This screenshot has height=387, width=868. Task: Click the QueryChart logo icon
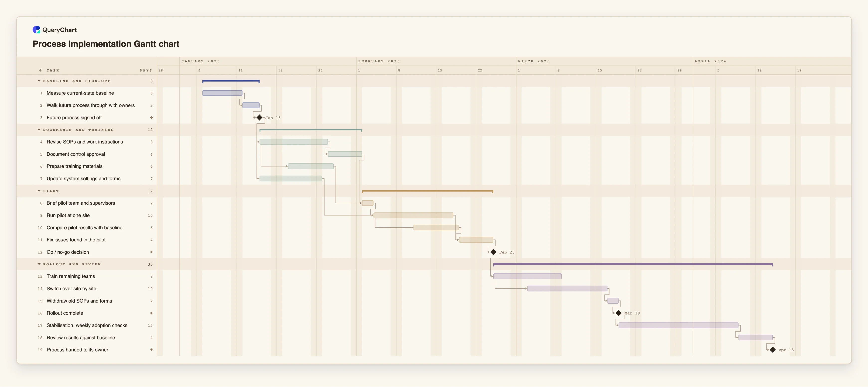tap(36, 30)
